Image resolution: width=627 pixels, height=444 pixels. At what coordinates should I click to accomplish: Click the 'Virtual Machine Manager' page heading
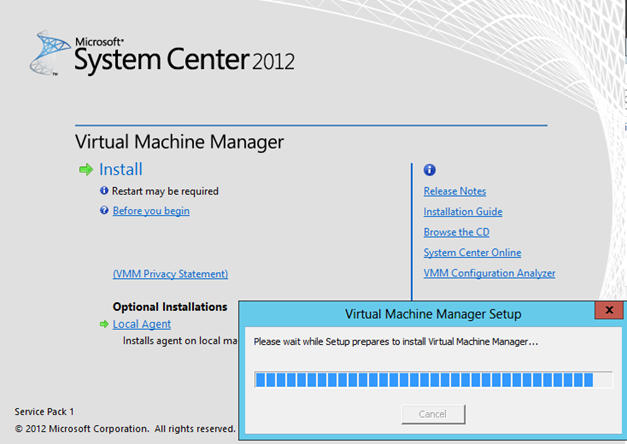pos(180,142)
